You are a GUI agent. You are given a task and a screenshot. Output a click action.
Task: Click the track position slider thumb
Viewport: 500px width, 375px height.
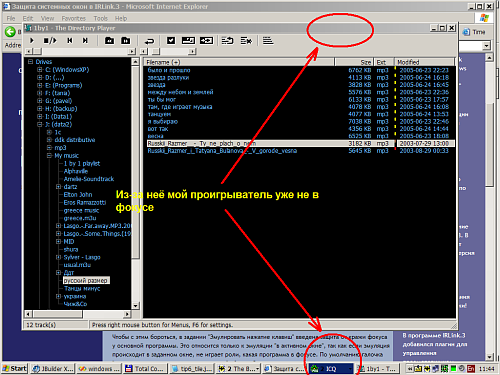pos(37,51)
